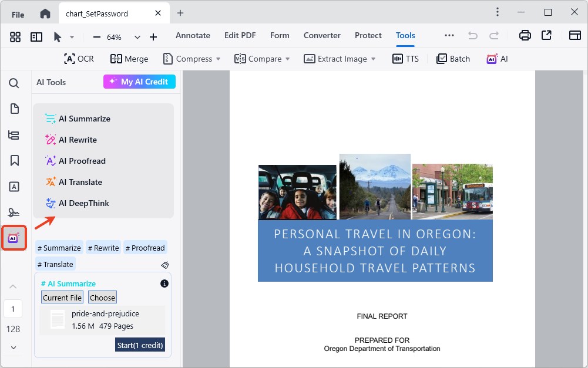Viewport: 588px width, 368px height.
Task: Click the OCR tool
Action: pos(78,59)
